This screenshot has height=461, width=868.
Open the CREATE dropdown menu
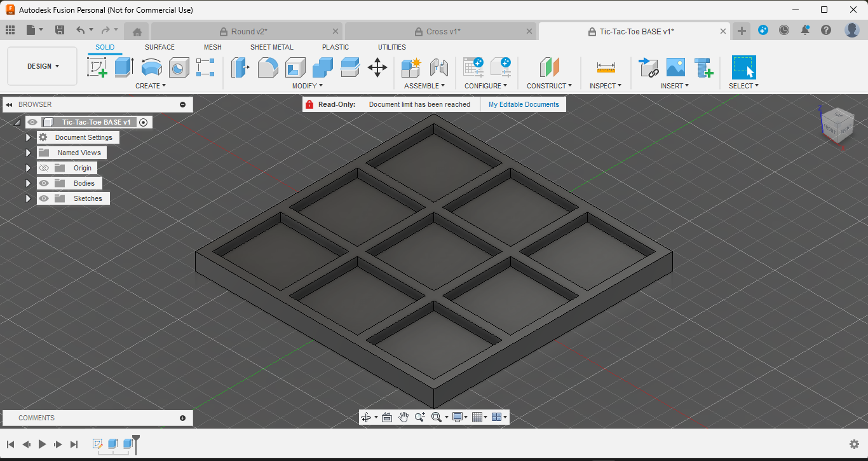click(x=151, y=86)
